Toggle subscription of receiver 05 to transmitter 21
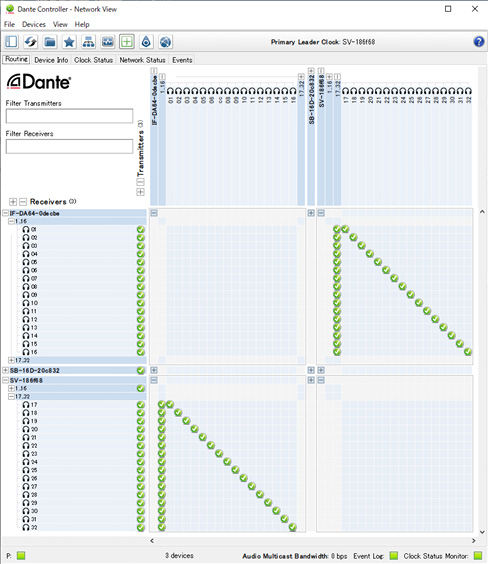Image resolution: width=488 pixels, height=564 pixels. tap(378, 262)
